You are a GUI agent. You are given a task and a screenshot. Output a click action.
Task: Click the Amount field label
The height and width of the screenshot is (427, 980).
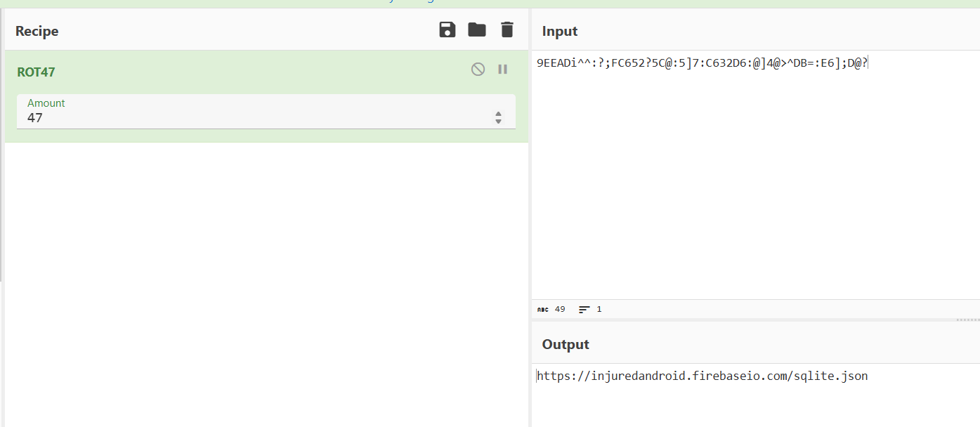click(46, 103)
